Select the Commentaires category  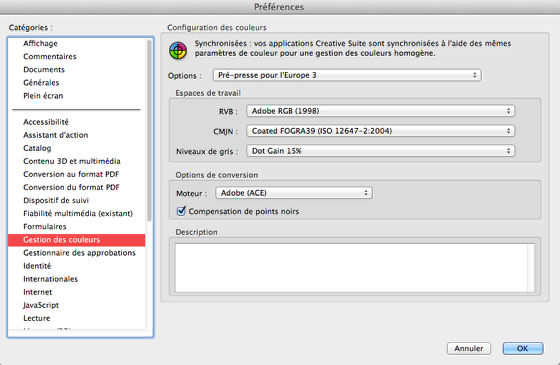(76, 56)
